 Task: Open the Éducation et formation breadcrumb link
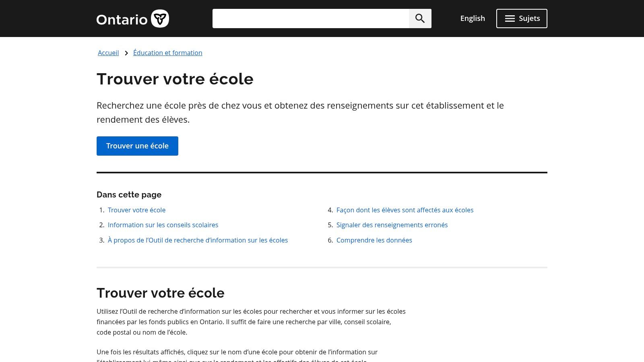pos(167,53)
